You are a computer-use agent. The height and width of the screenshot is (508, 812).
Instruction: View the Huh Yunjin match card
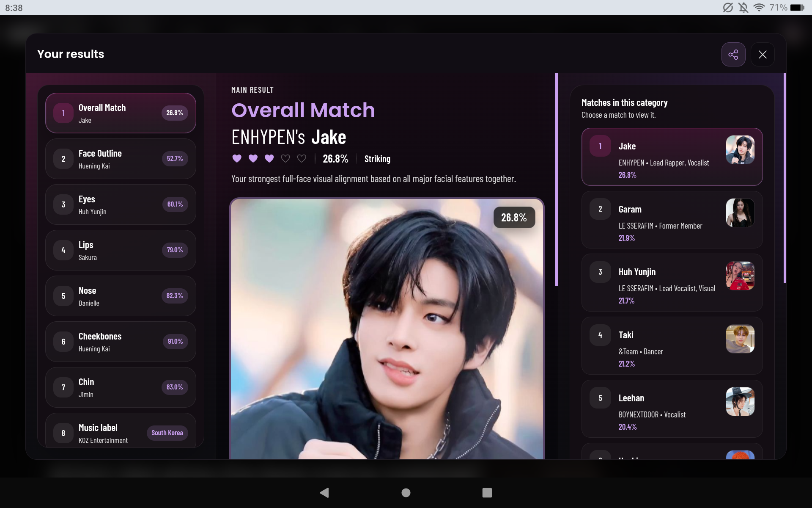672,283
